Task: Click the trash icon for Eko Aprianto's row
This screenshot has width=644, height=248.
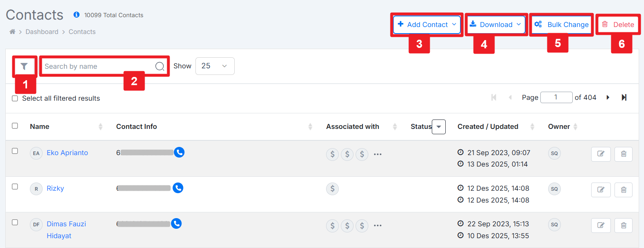Action: [623, 154]
